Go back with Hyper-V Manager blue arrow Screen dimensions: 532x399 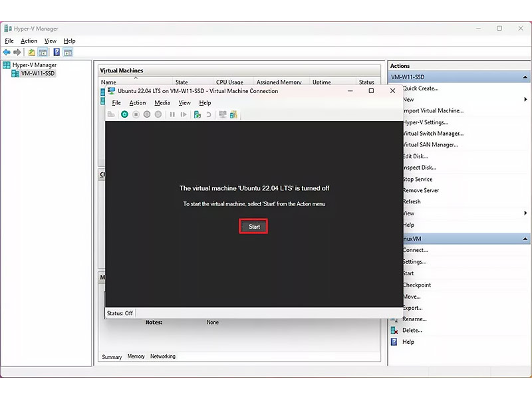tap(7, 53)
